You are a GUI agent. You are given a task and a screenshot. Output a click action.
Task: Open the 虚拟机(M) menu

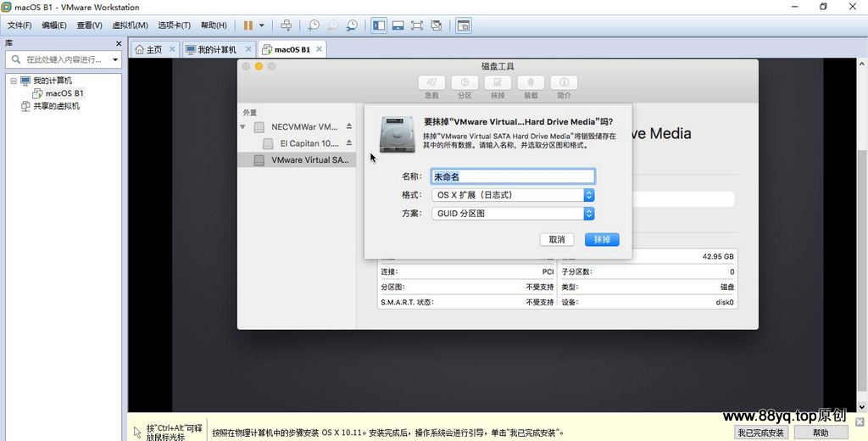click(130, 25)
